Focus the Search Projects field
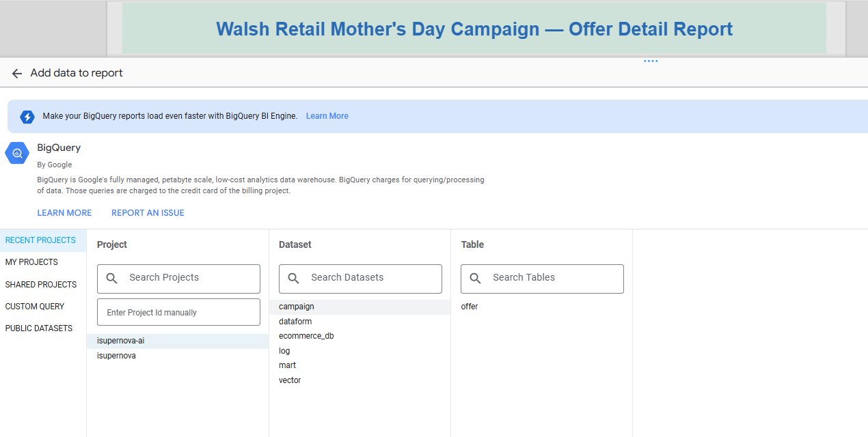 (x=178, y=279)
